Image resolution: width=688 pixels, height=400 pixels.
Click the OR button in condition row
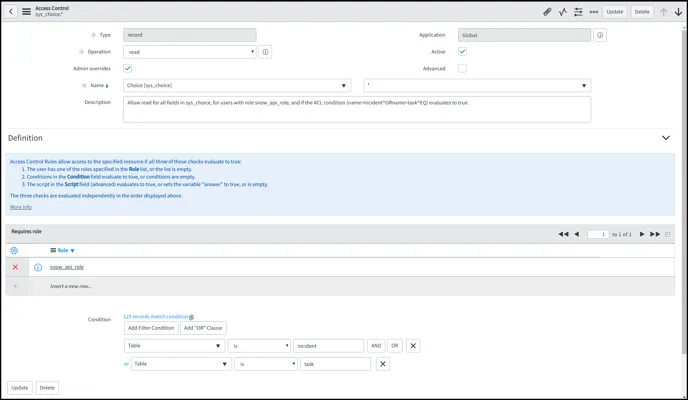click(394, 346)
